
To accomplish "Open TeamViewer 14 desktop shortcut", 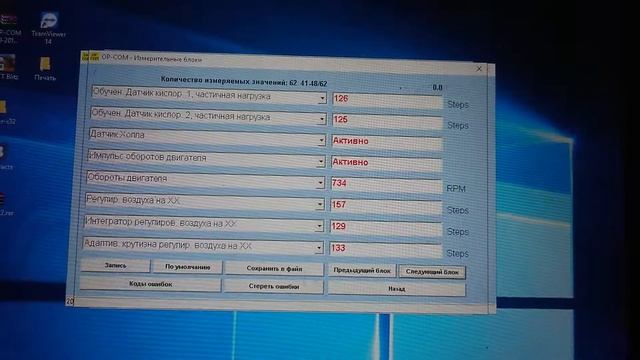I will (x=49, y=27).
